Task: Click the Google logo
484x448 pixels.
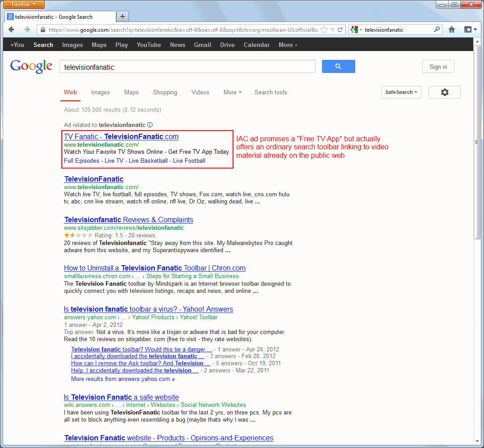Action: (x=31, y=66)
